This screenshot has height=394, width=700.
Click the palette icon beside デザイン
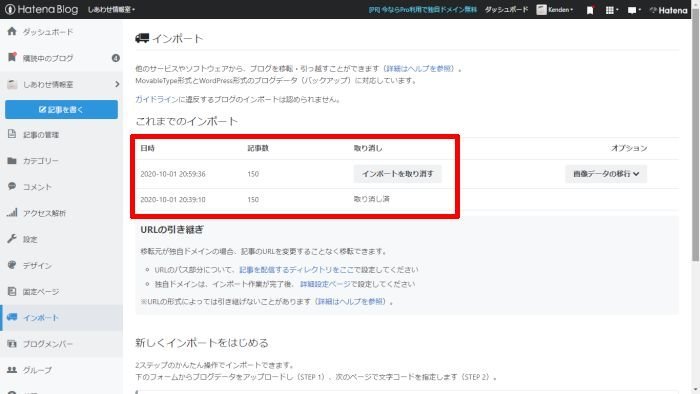coord(12,265)
